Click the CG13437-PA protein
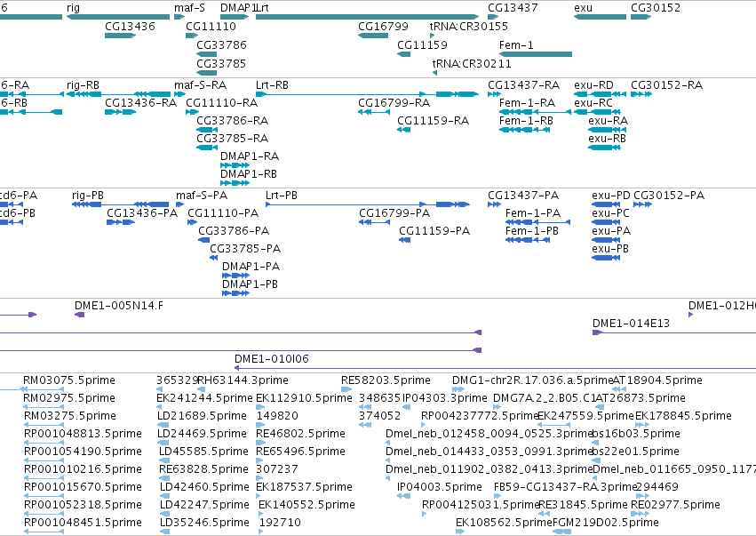The height and width of the screenshot is (536, 756). [494, 204]
